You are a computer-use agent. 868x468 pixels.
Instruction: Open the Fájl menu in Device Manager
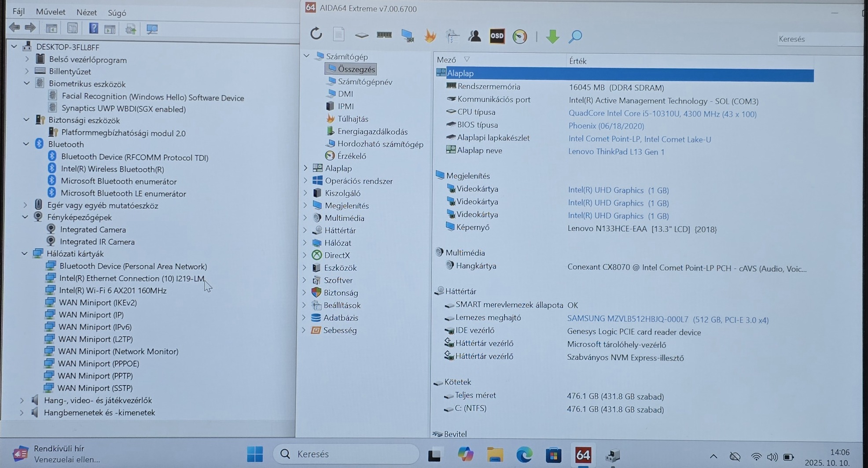click(18, 11)
